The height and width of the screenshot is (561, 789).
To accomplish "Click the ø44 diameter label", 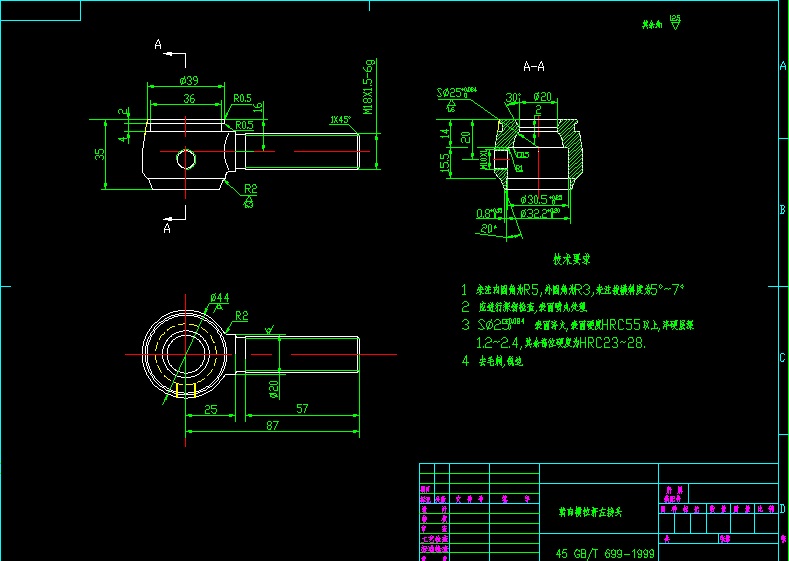I will tap(219, 298).
